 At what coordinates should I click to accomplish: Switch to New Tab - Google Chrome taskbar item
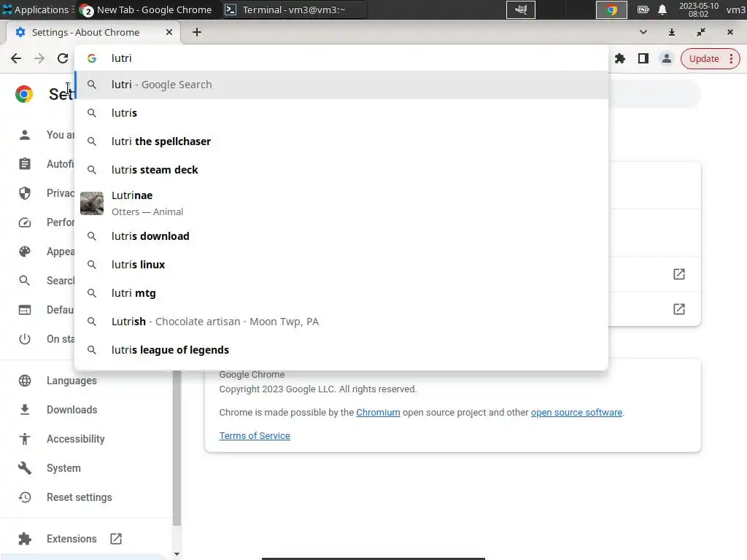pyautogui.click(x=146, y=9)
